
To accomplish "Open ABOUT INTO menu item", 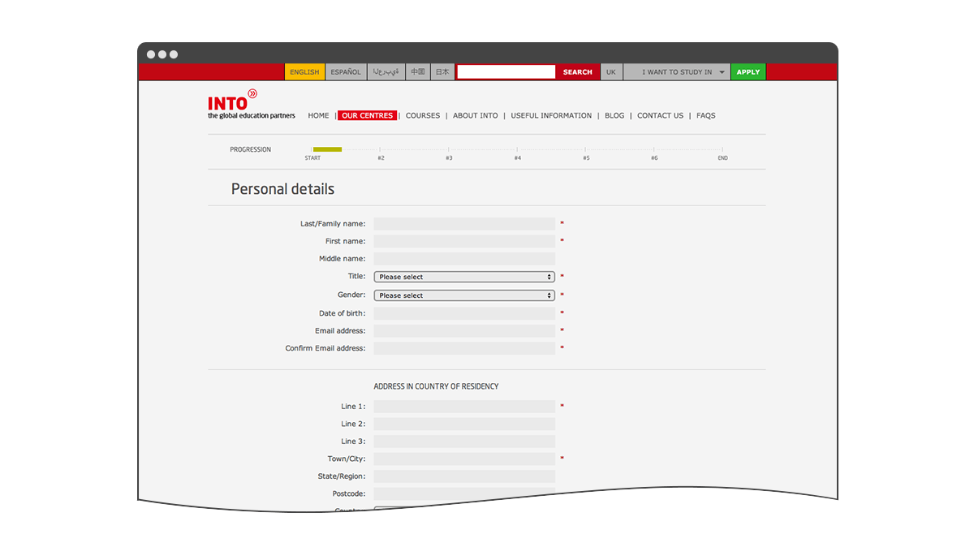I will point(476,115).
